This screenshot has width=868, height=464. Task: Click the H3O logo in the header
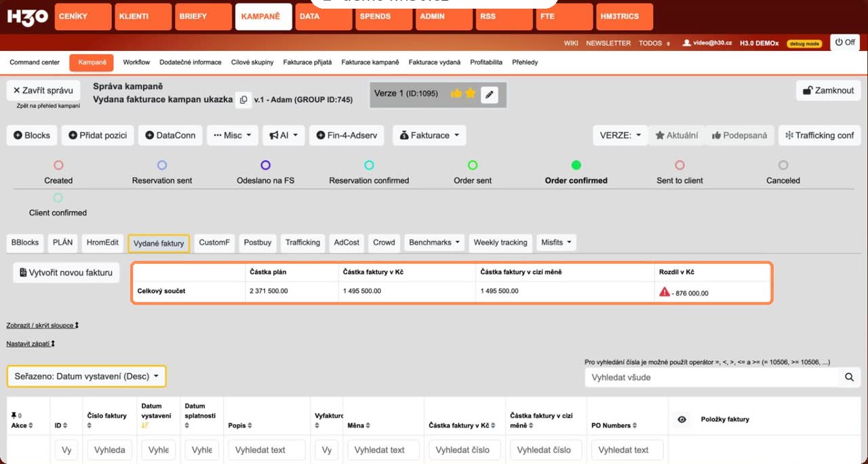pyautogui.click(x=28, y=17)
